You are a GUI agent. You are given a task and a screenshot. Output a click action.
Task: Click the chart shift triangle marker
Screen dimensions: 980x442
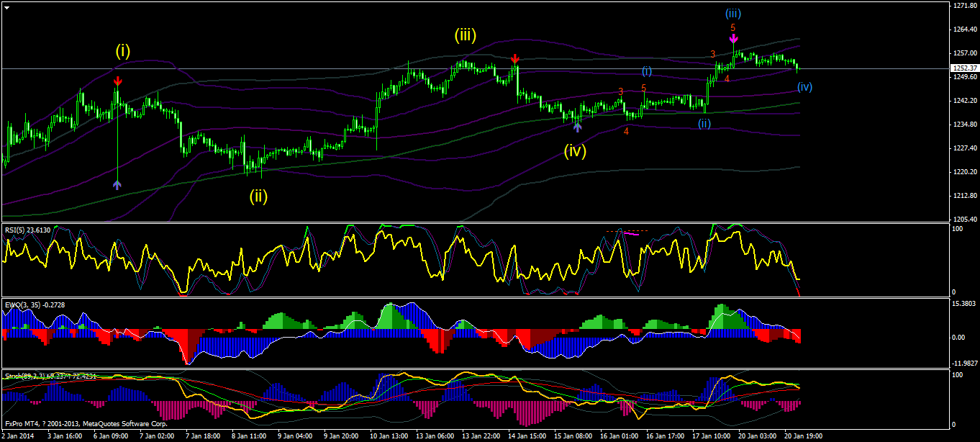coord(7,6)
